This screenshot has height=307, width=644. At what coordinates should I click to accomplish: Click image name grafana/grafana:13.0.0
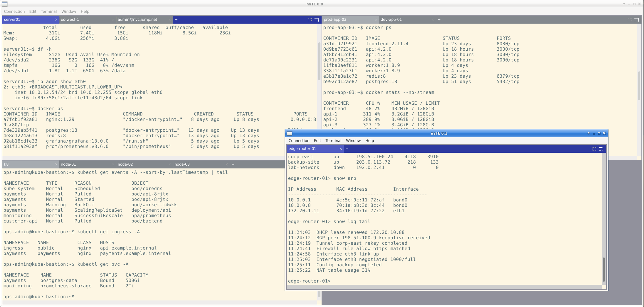coord(77,141)
